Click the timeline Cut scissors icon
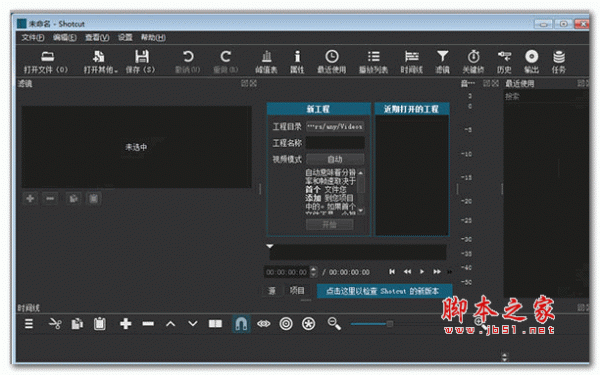Screen dimensions: 600x375 click(x=55, y=324)
